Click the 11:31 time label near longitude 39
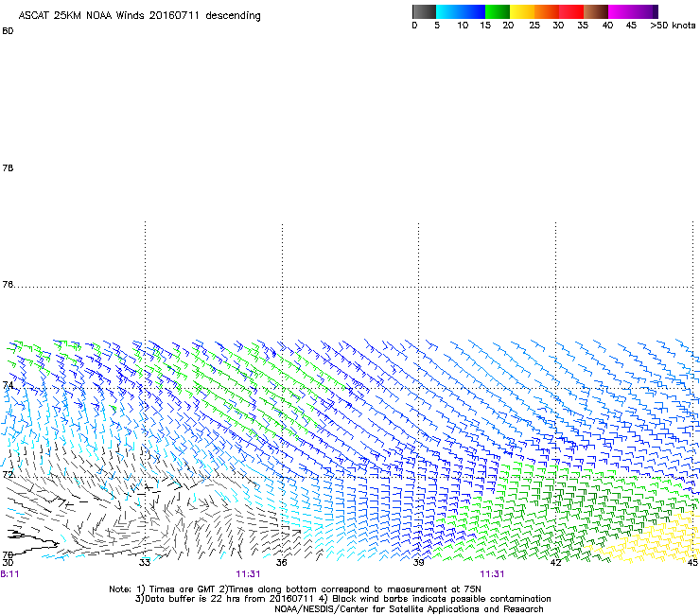700x615 pixels. point(492,574)
